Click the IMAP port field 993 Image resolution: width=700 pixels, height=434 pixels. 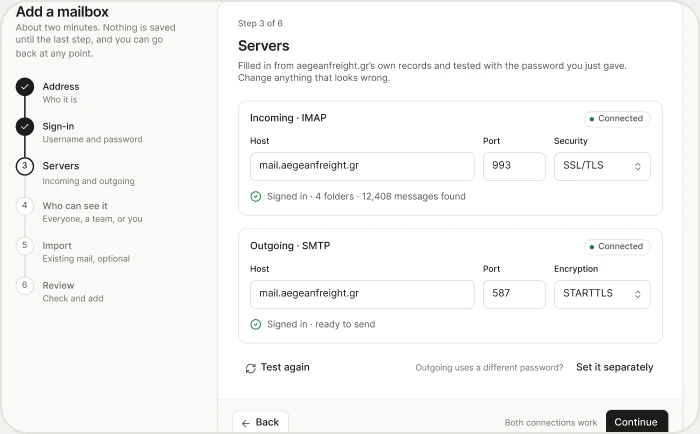pyautogui.click(x=514, y=166)
